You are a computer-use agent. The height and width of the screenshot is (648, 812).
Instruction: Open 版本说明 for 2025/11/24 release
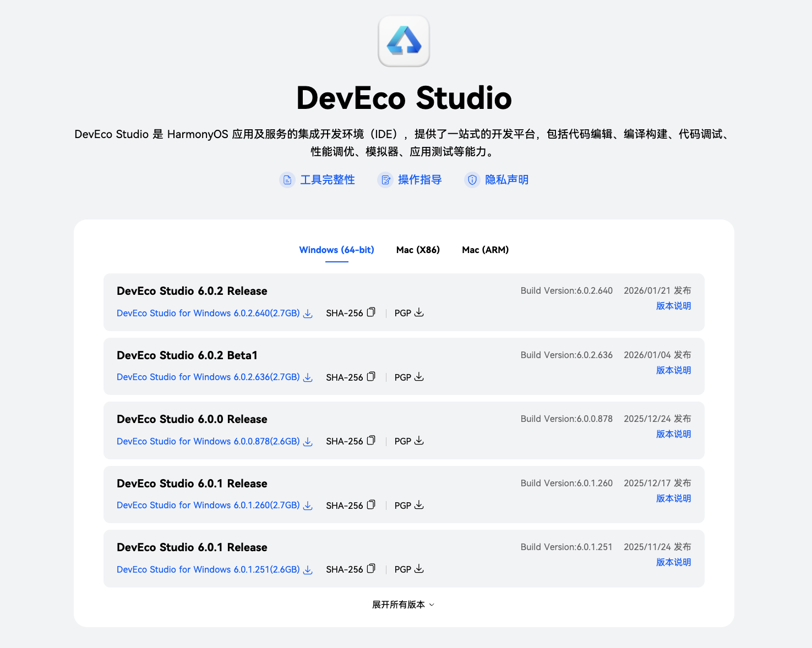pyautogui.click(x=673, y=562)
